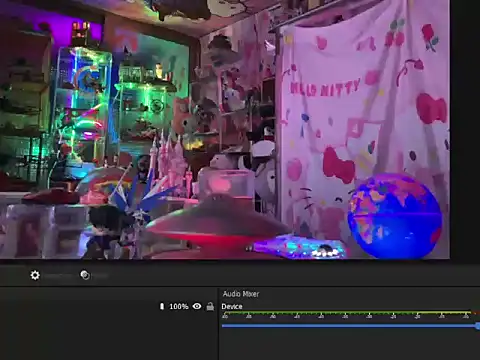Open source Filters icon

click(x=85, y=275)
